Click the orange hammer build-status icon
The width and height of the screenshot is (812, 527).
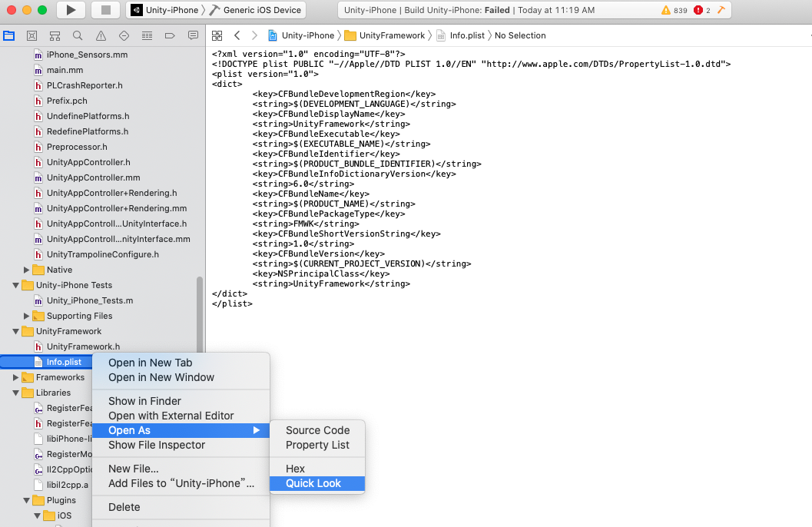[x=721, y=10]
